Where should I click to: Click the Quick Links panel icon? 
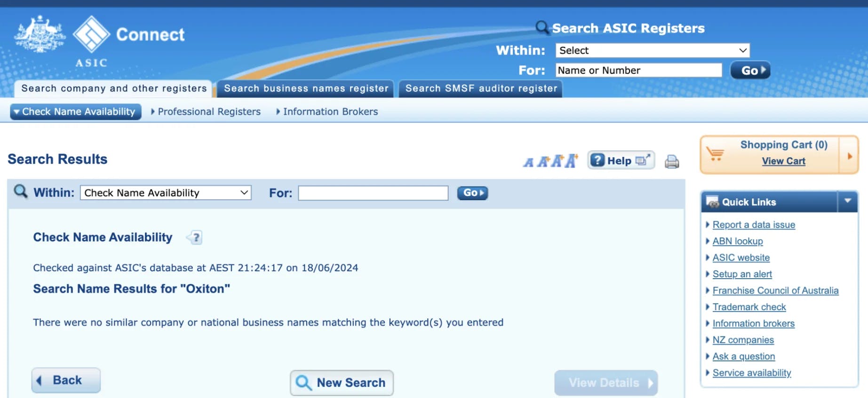coord(712,202)
